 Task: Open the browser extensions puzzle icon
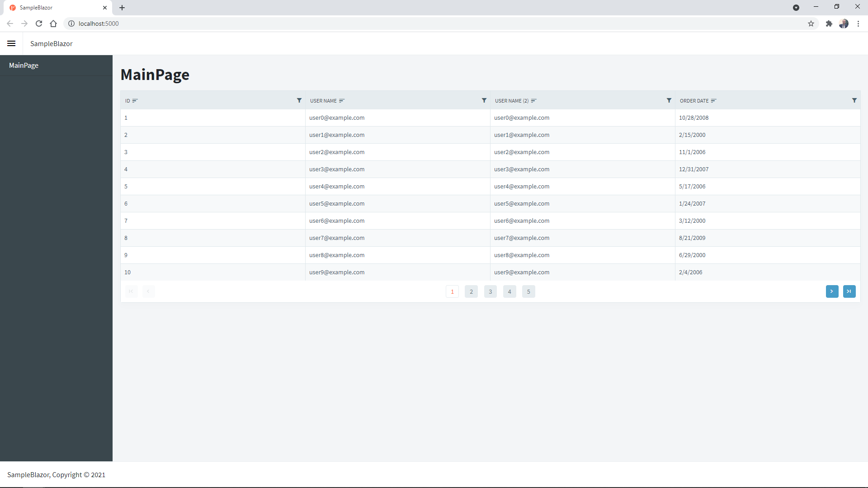pos(829,23)
